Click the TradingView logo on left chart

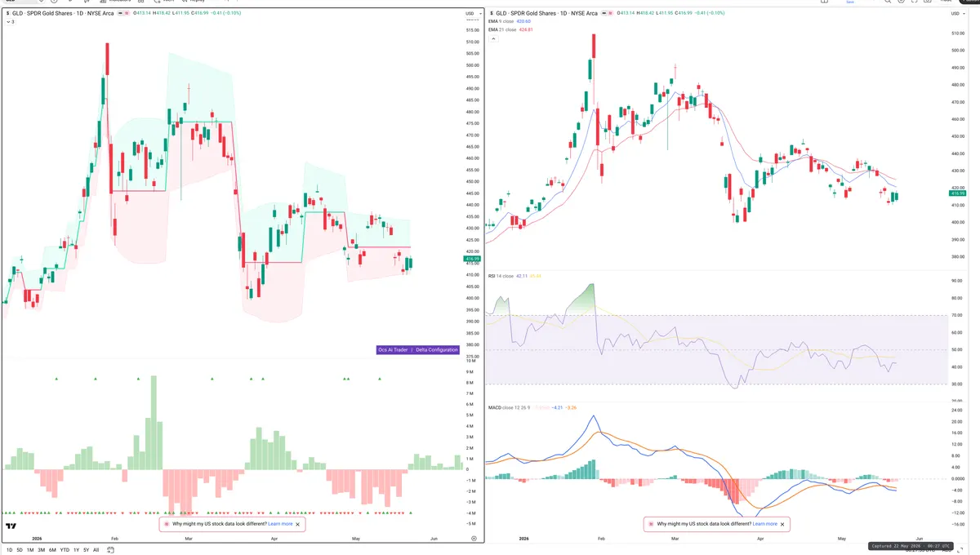coord(11,526)
